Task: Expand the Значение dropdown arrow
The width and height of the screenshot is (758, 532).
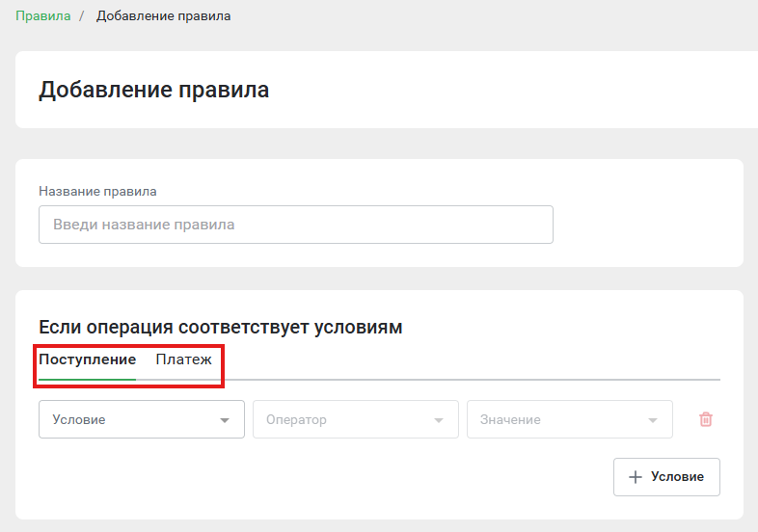Action: coord(653,420)
